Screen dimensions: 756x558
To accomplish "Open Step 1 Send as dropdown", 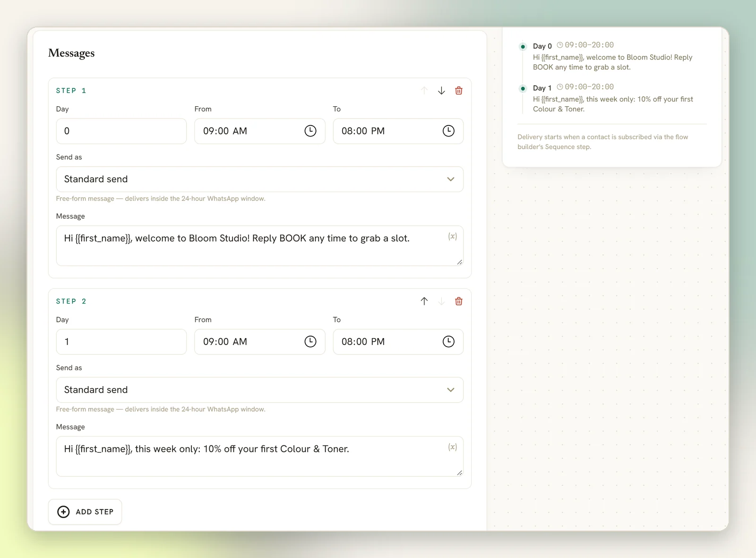I will pyautogui.click(x=259, y=179).
